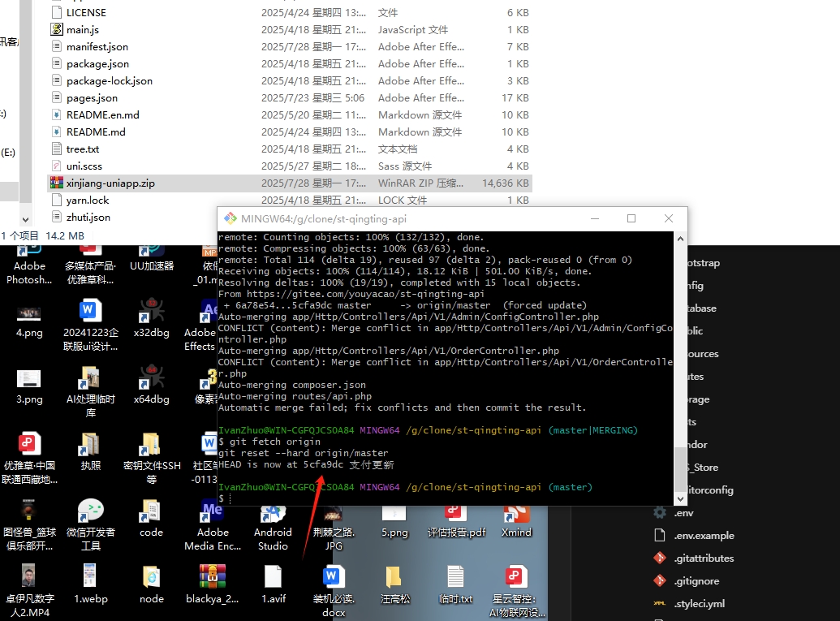Open the UU加速器 desktop icon
Screen dimensions: 840x621
150,260
